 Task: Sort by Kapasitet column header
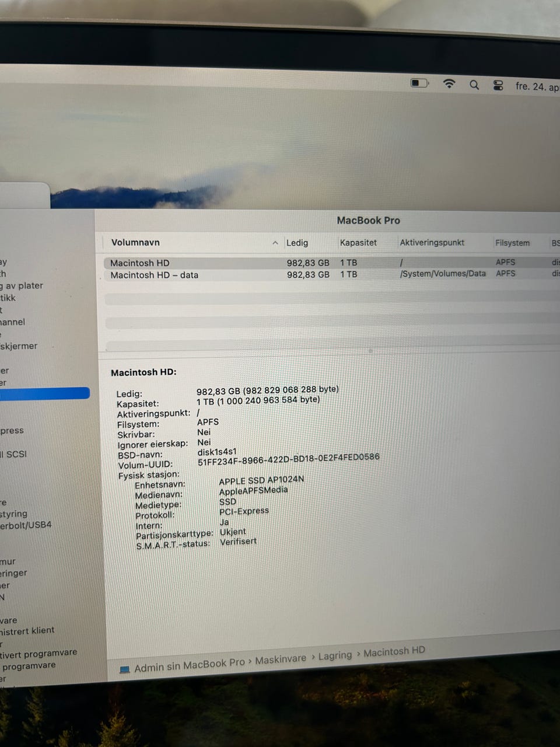pos(358,243)
